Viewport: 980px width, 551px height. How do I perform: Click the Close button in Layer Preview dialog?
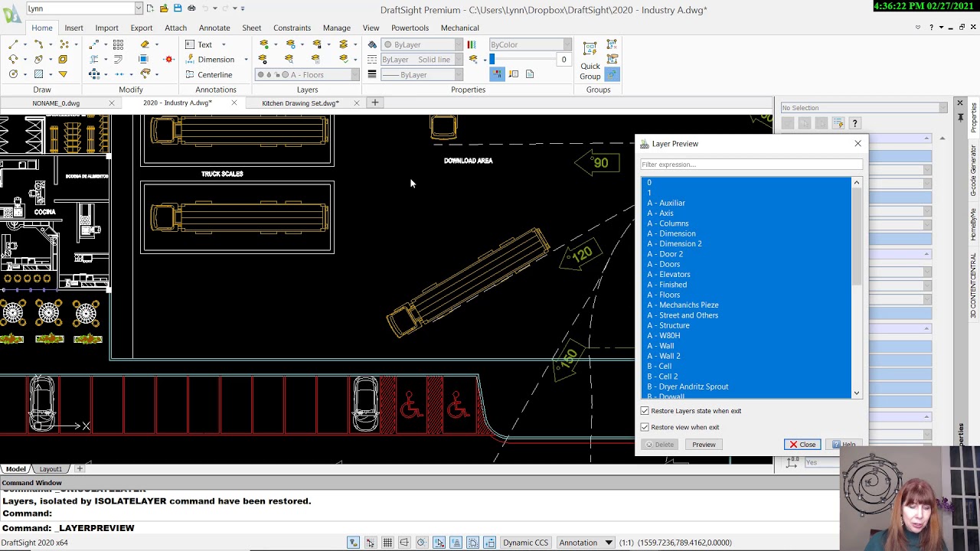(x=802, y=445)
